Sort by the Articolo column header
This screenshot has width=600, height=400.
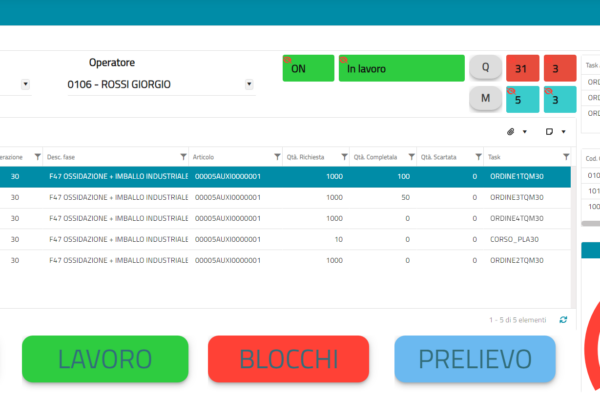[203, 157]
